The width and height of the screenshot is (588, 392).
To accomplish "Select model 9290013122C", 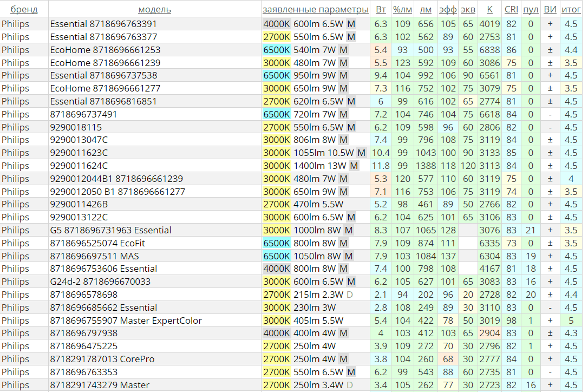I will (x=79, y=218).
